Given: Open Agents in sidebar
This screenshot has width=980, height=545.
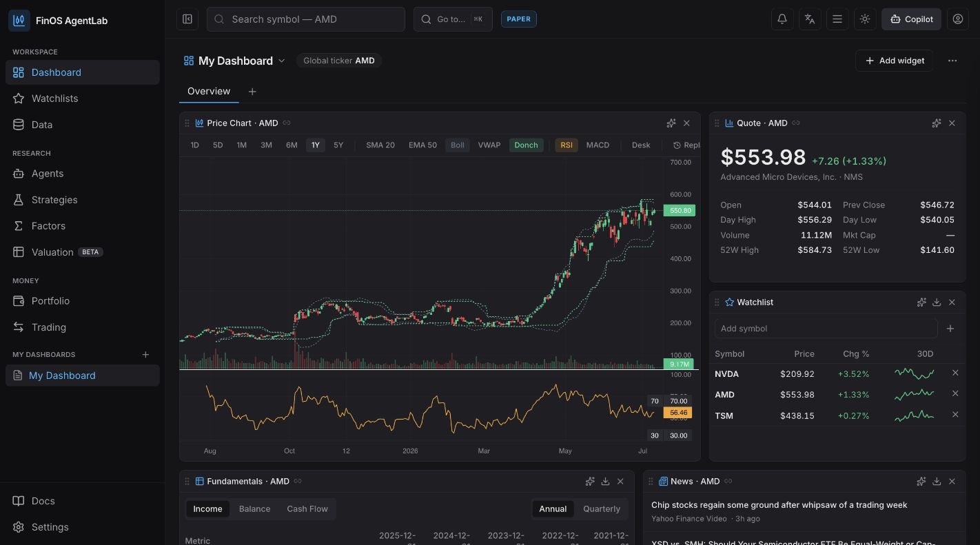Looking at the screenshot, I should coord(83,174).
